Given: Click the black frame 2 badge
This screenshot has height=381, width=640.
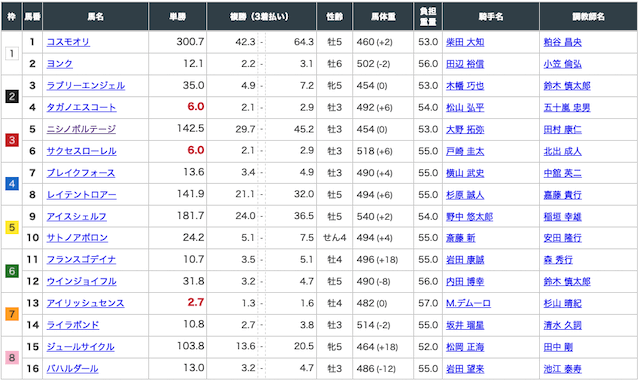Looking at the screenshot, I should coord(12,97).
